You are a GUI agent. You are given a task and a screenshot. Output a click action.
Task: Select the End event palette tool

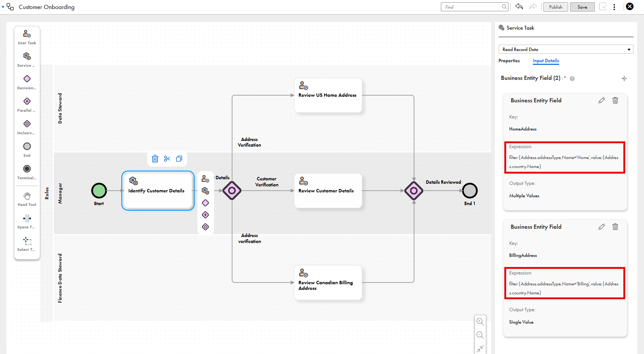pyautogui.click(x=27, y=150)
